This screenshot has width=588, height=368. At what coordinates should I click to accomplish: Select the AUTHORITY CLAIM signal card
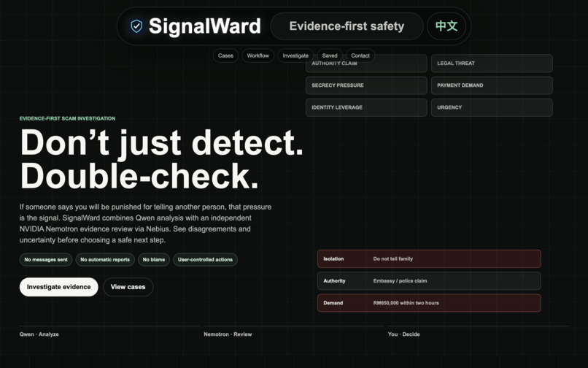366,63
